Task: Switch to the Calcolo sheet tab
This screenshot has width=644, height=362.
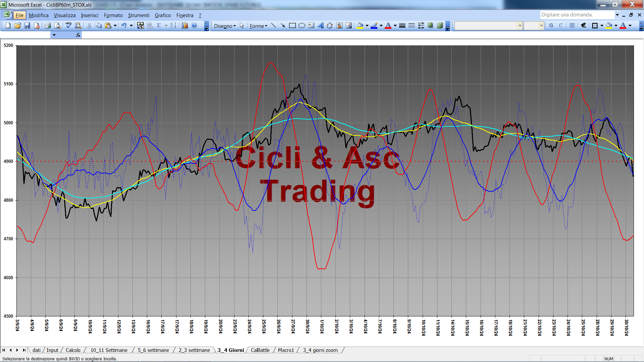Action: click(73, 350)
